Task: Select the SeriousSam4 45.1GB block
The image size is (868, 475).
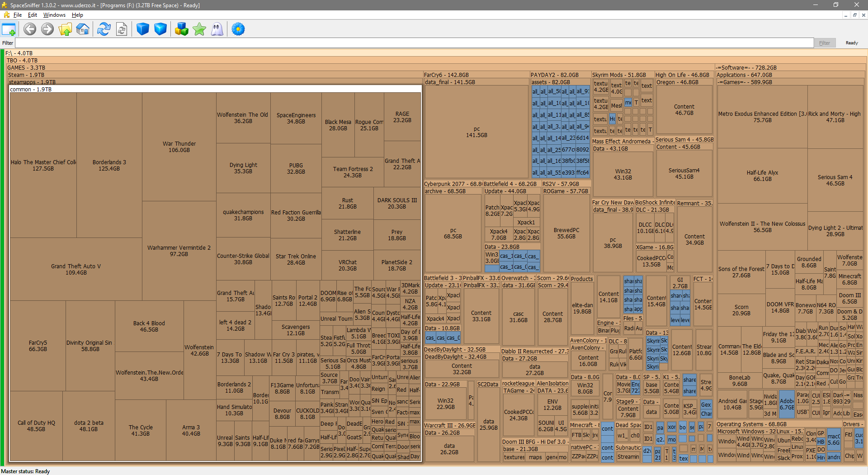Action: click(684, 174)
